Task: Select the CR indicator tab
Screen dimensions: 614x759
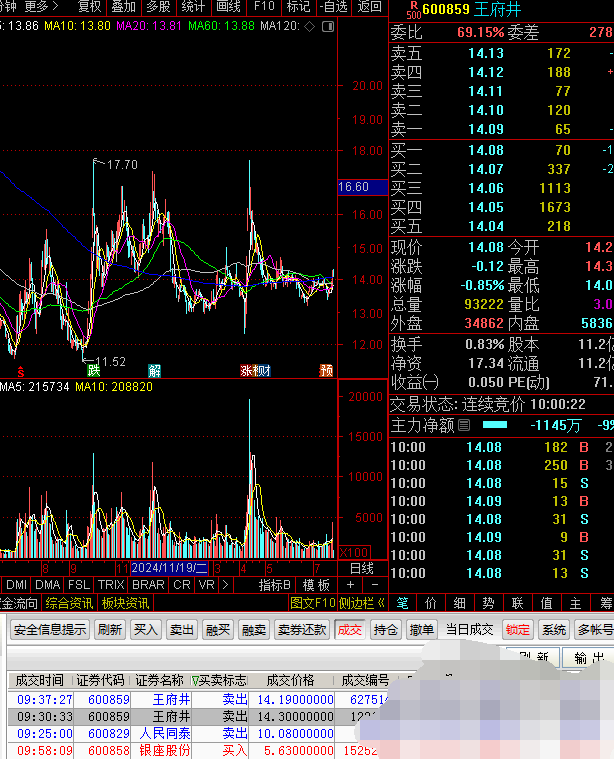Action: coord(182,585)
